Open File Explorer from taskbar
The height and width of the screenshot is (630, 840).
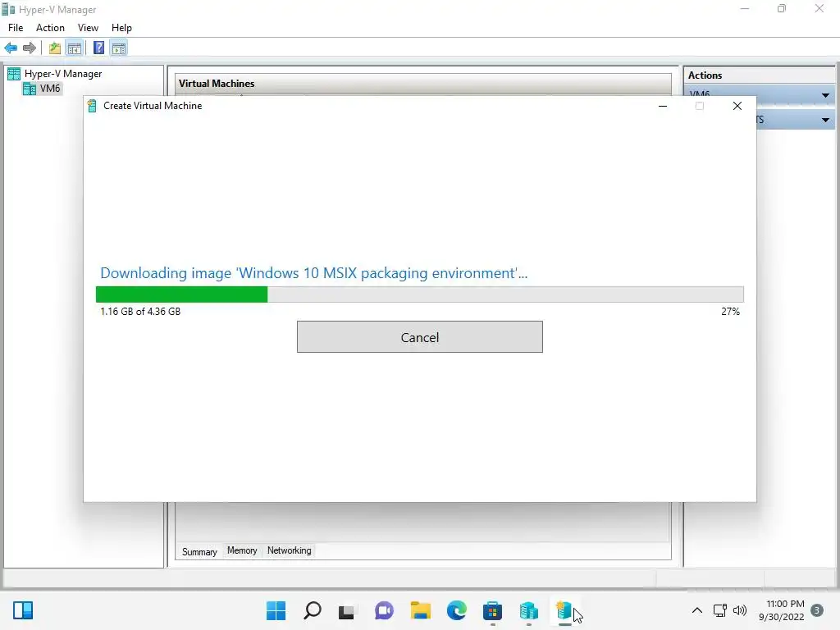click(x=421, y=610)
